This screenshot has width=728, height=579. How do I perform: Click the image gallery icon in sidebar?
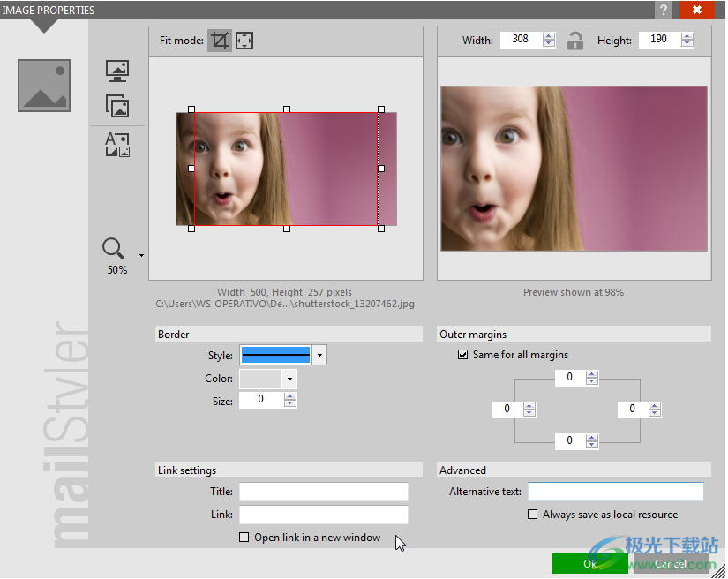(117, 106)
